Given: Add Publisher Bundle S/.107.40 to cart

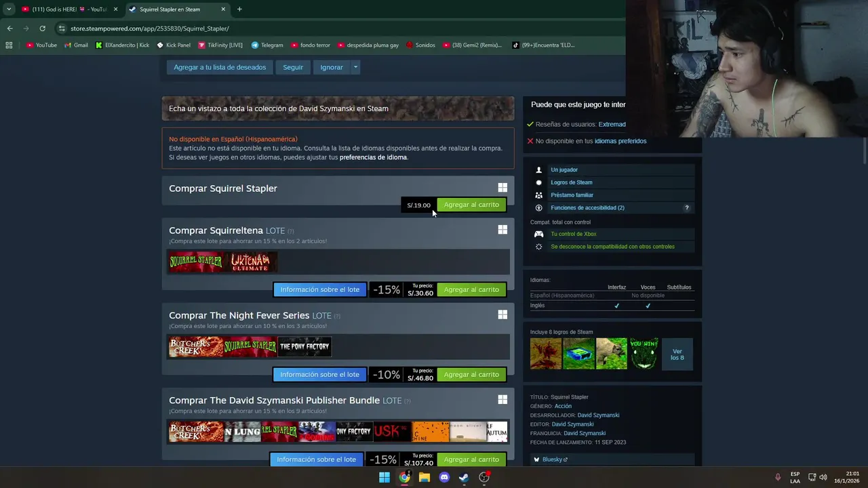Looking at the screenshot, I should 471,460.
